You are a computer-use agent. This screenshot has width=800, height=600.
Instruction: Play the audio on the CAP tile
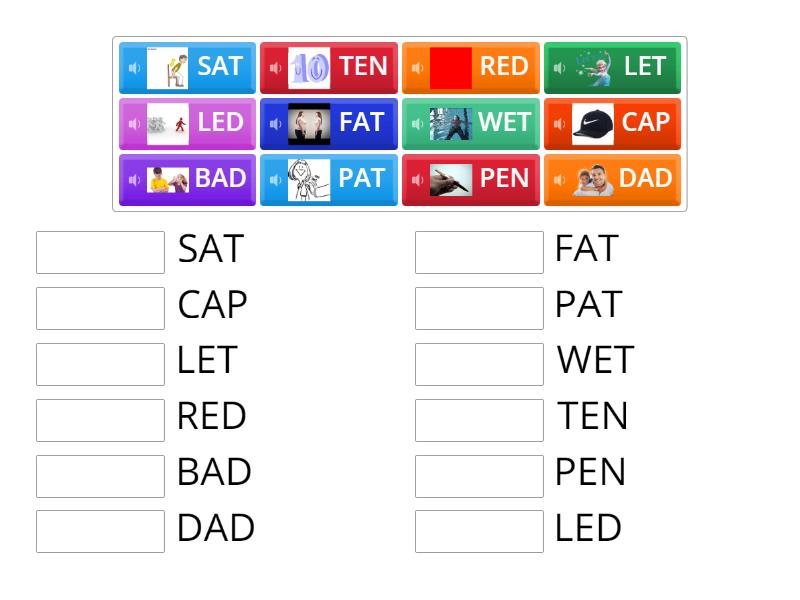coord(560,123)
